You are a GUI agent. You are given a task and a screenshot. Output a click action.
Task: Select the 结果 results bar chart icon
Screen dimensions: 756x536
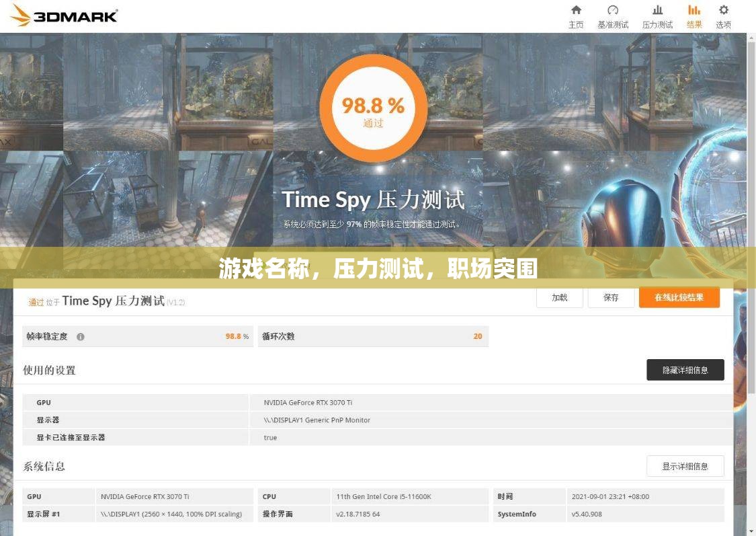click(694, 10)
